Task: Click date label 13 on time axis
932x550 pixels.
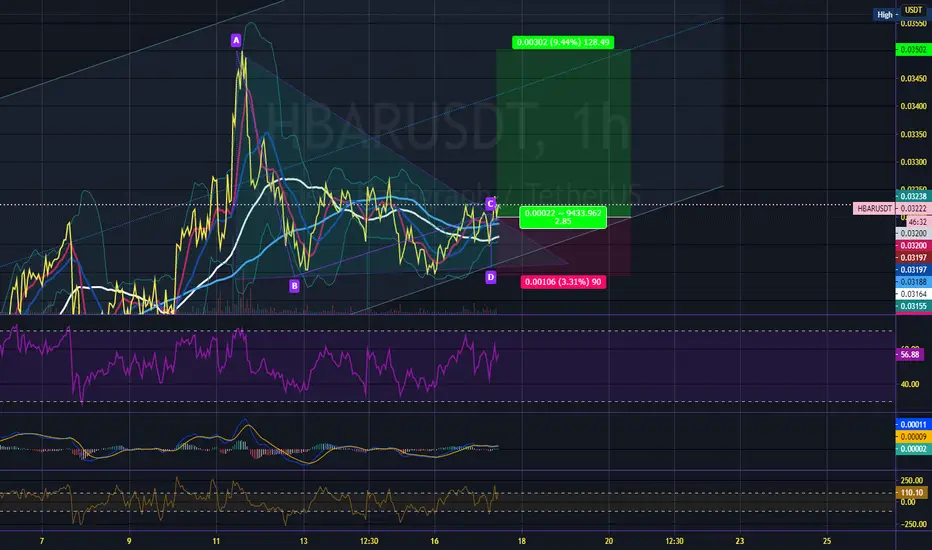Action: tap(304, 541)
